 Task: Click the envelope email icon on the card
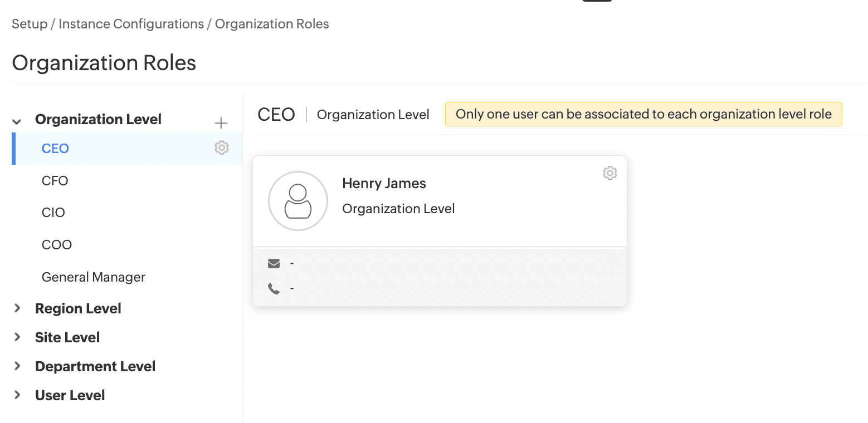(x=274, y=263)
